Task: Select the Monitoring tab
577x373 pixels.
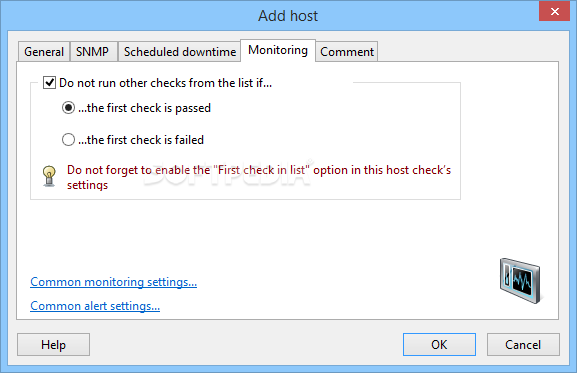Action: click(x=278, y=50)
